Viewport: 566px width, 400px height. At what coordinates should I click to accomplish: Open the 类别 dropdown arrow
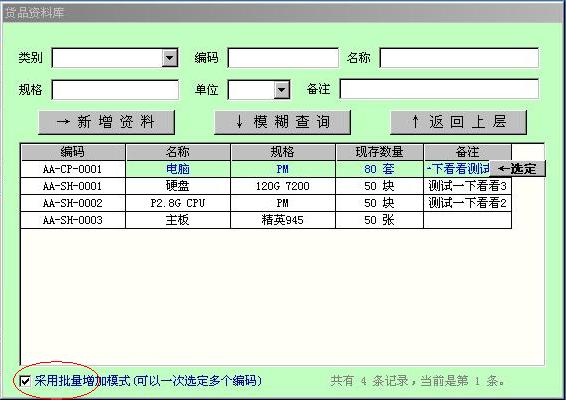pyautogui.click(x=170, y=58)
